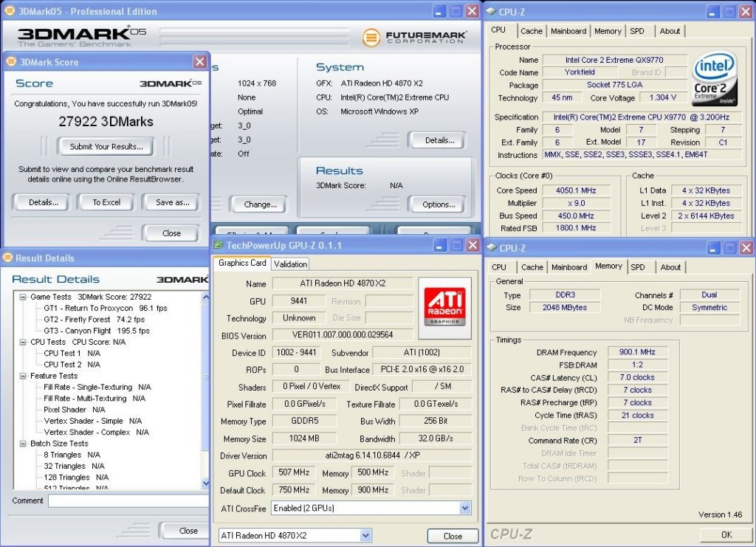Switch to CPU tab in lower CPU-Z
Viewport: 756px width, 547px height.
point(499,267)
